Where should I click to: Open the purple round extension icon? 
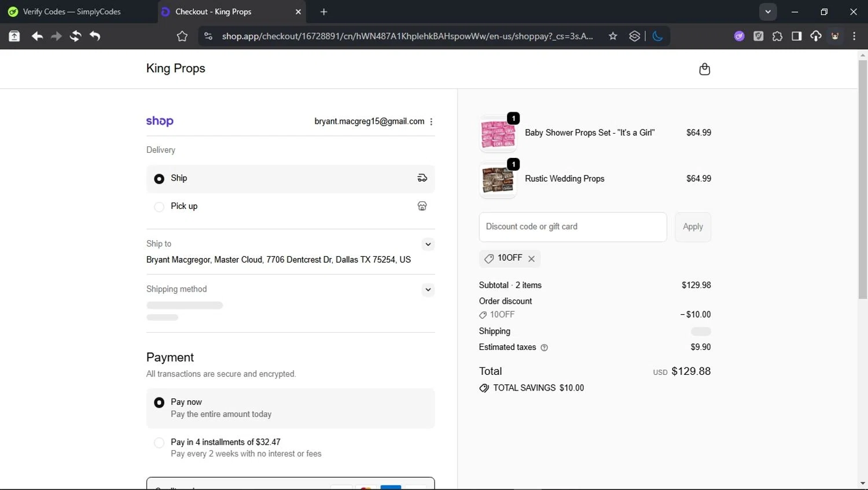click(x=739, y=36)
